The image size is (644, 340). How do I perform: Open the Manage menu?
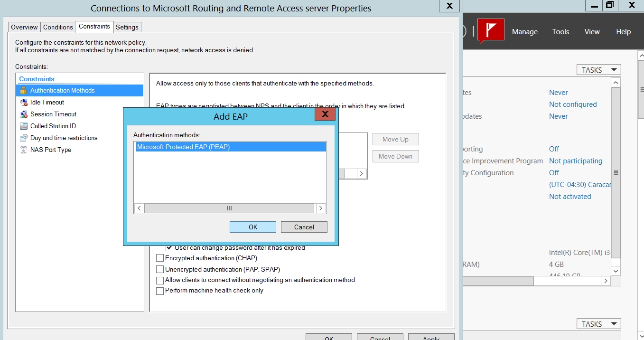524,32
